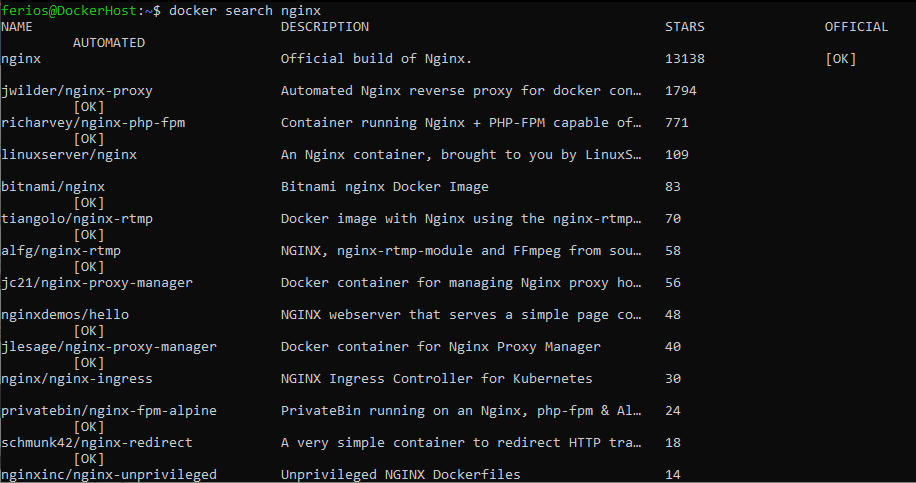
Task: Click the schmunk42/nginx-redirect image name
Action: (x=97, y=443)
